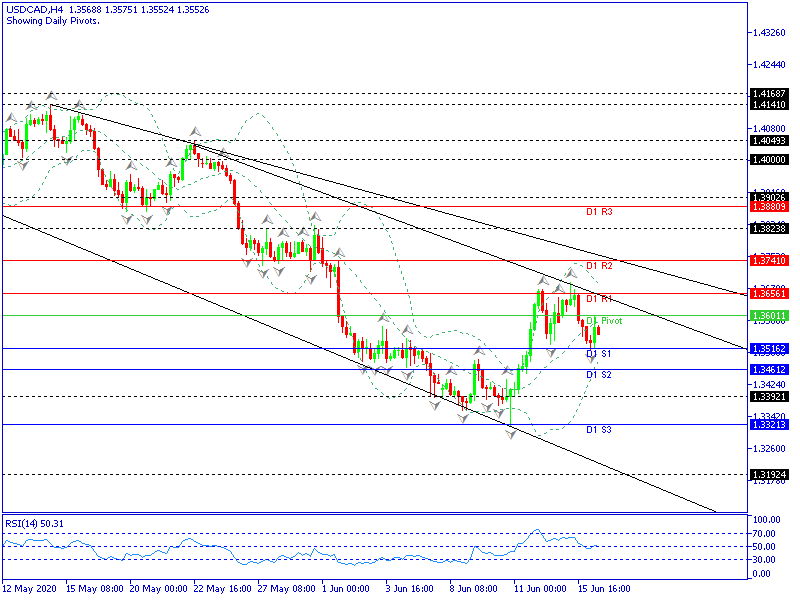This screenshot has width=800, height=600.
Task: Click the up fractal arrow beside the D1 R2 label
Action: 573,270
